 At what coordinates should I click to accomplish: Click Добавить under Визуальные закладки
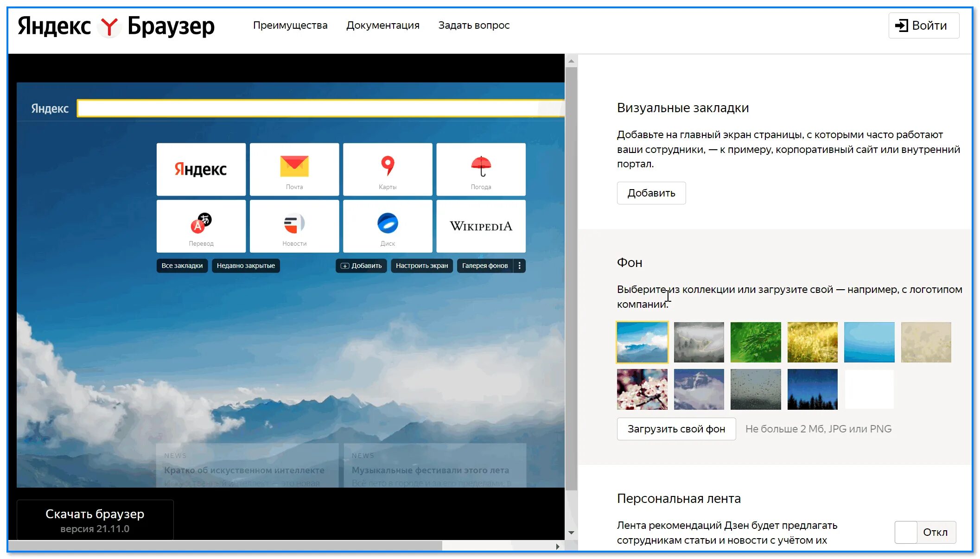(651, 193)
